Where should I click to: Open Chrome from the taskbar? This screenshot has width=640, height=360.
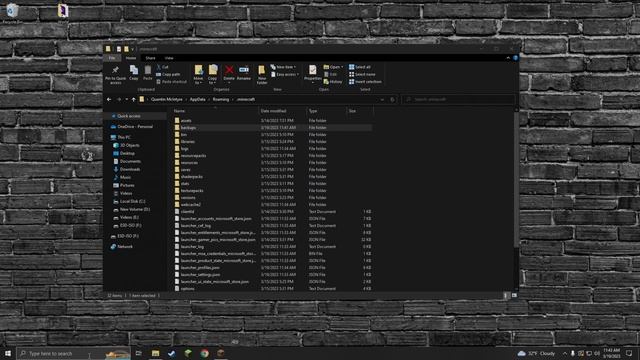204,353
